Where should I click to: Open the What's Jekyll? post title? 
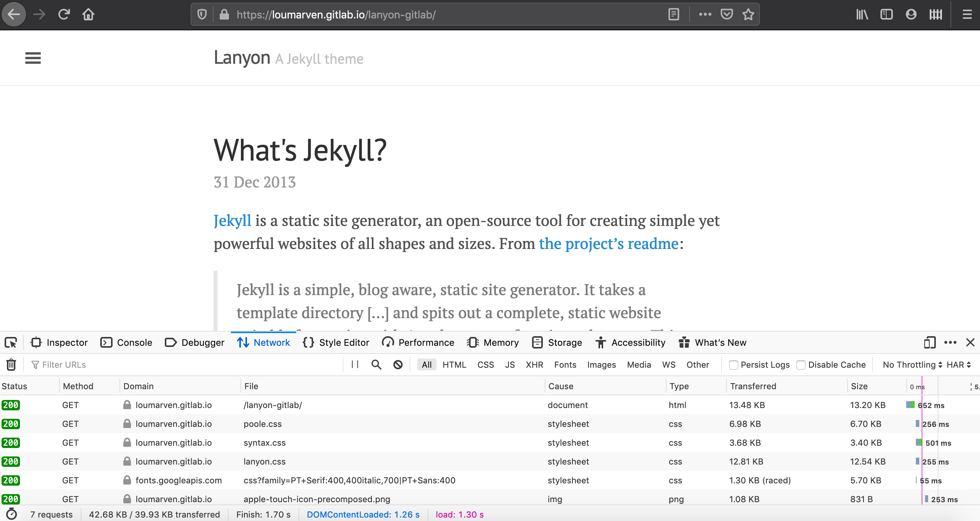coord(300,150)
